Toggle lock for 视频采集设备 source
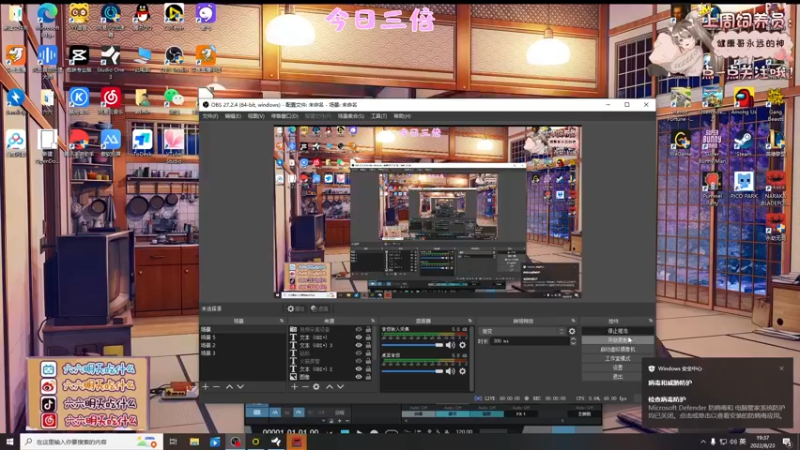 (368, 330)
